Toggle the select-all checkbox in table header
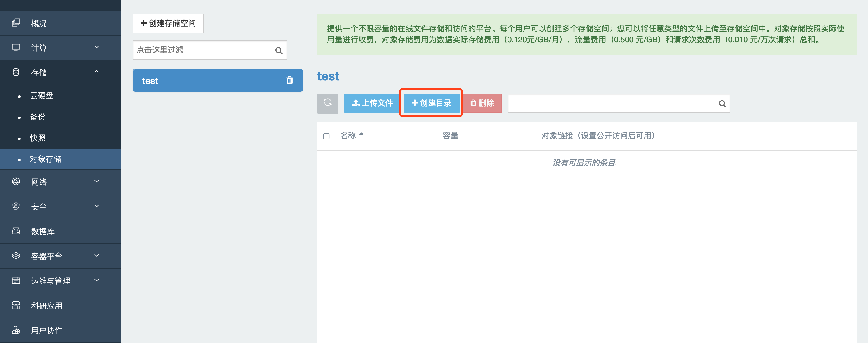868x343 pixels. (x=326, y=136)
